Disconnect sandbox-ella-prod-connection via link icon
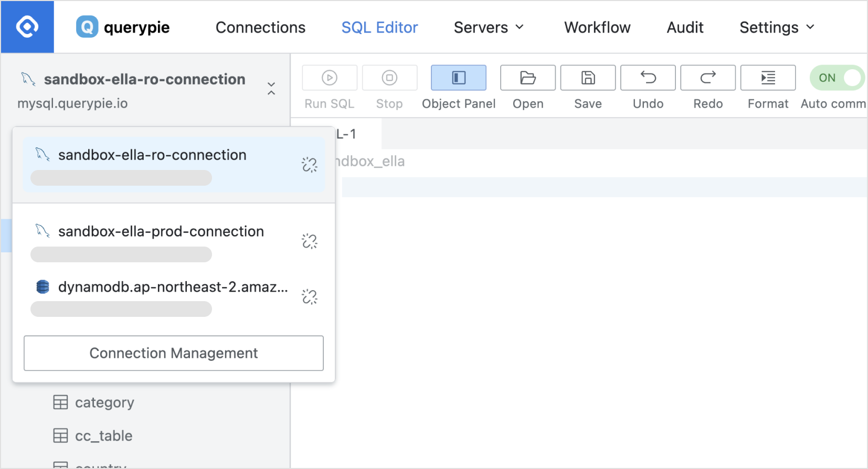This screenshot has width=868, height=469. click(x=310, y=241)
